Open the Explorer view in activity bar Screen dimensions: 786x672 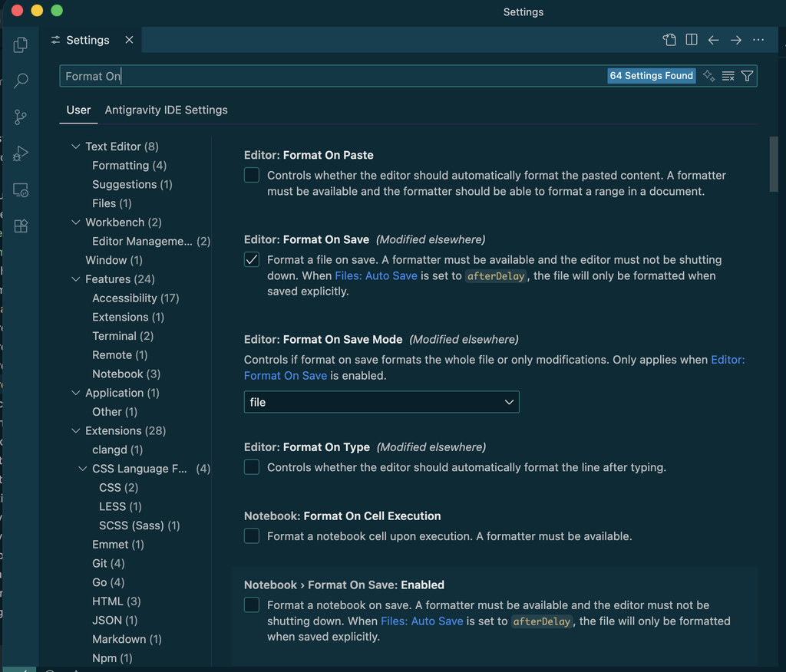click(21, 44)
